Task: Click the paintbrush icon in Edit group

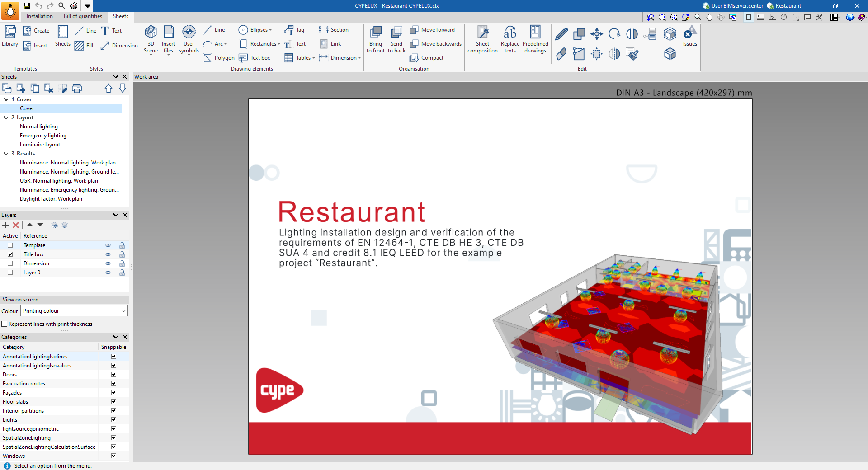Action: point(632,54)
